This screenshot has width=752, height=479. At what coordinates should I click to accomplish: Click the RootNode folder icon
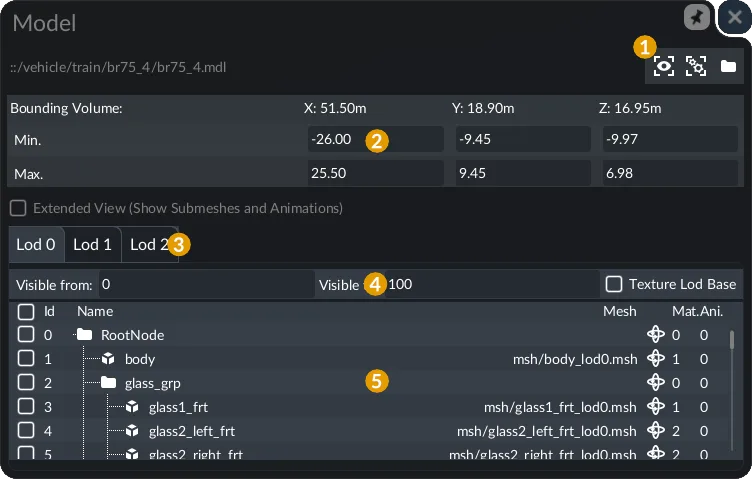84,334
